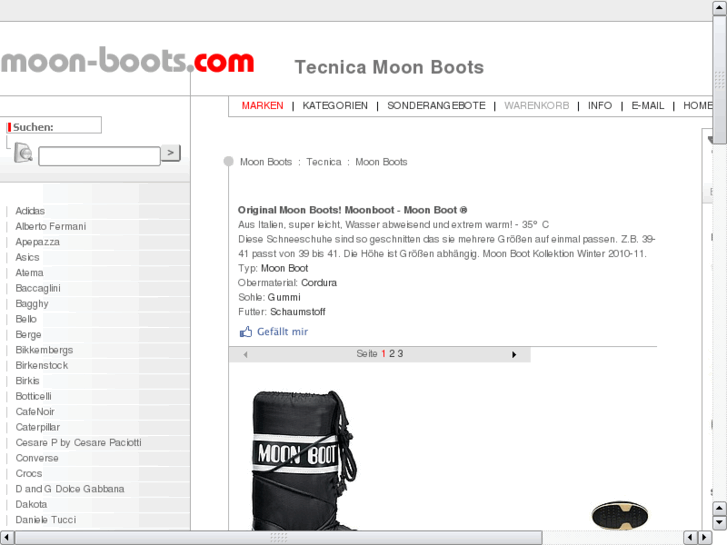Open D and G Dolce Gabbana

point(70,489)
